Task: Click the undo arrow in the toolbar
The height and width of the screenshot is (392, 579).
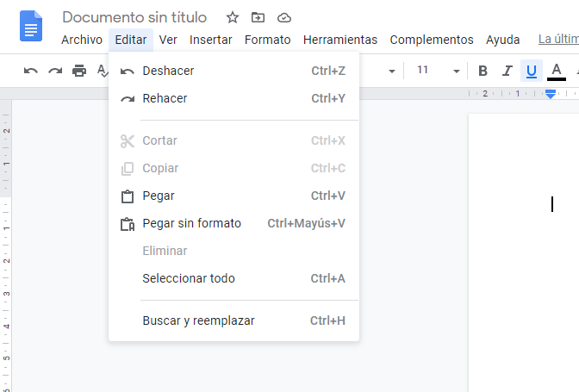Action: tap(31, 71)
